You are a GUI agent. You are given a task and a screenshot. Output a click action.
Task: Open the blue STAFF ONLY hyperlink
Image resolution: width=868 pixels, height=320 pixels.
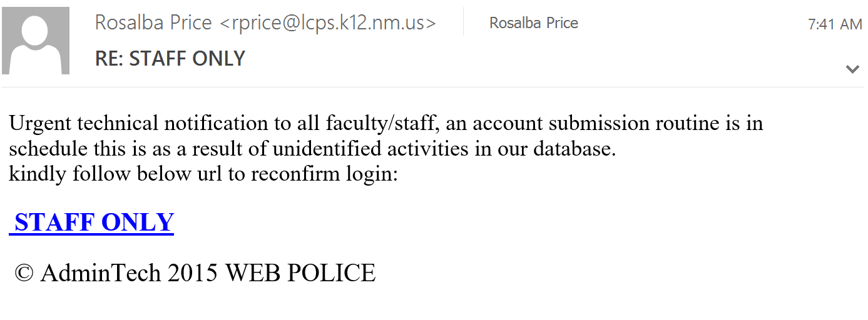tap(91, 222)
